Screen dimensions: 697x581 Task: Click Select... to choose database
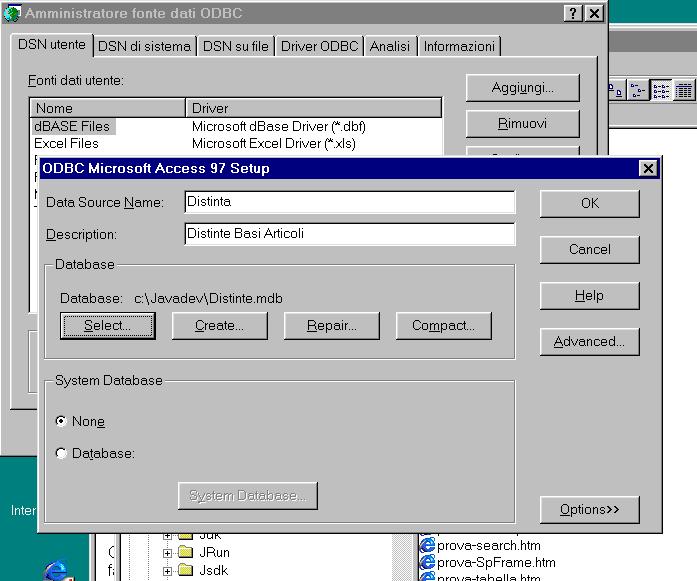[x=108, y=326]
